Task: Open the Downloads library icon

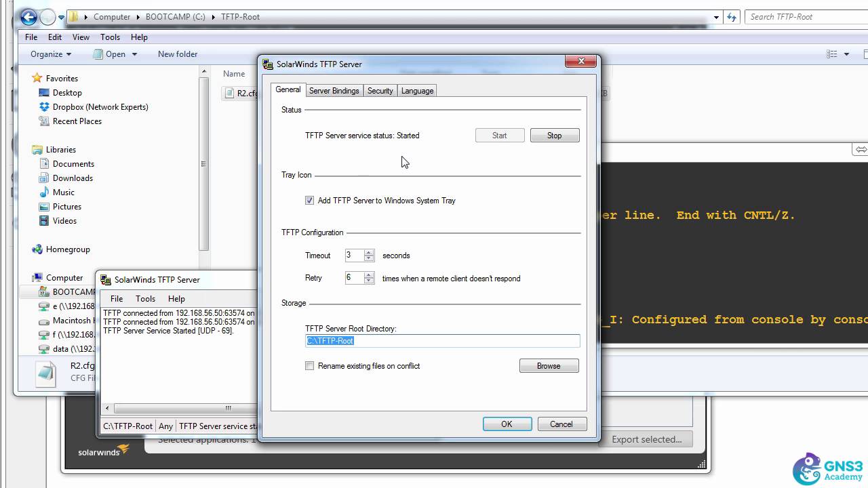Action: click(x=45, y=178)
